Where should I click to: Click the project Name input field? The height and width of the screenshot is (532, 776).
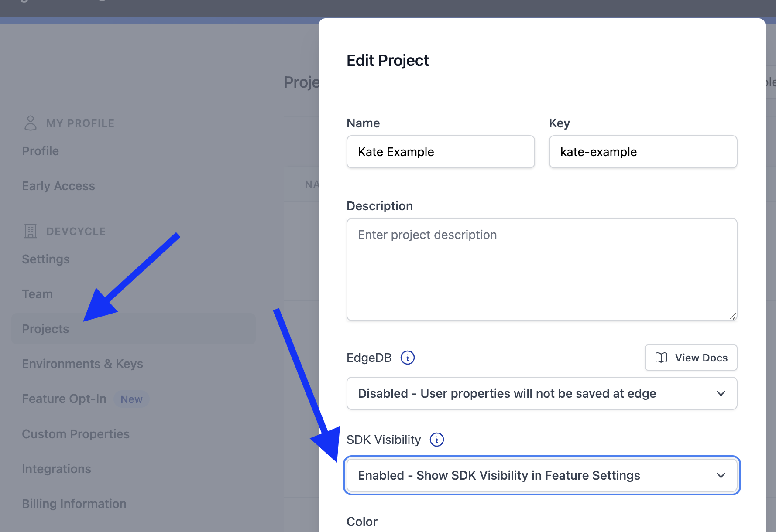(440, 152)
